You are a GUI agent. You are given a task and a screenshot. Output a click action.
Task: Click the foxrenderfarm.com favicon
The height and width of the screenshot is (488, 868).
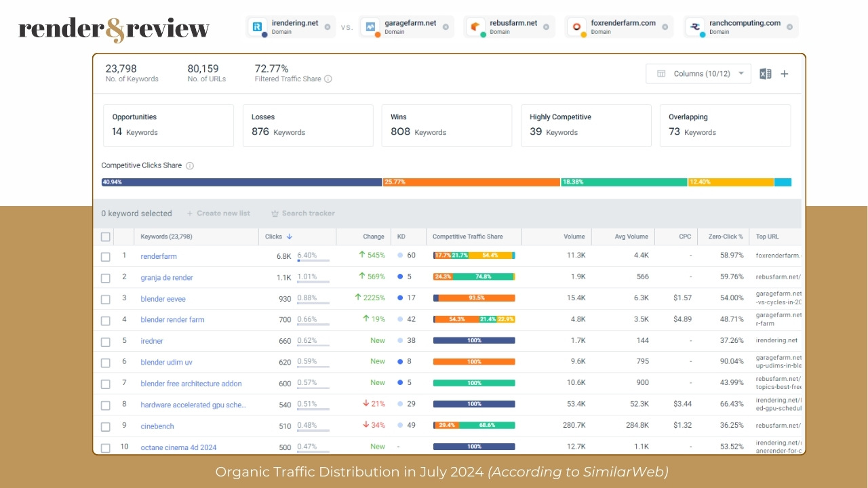577,27
